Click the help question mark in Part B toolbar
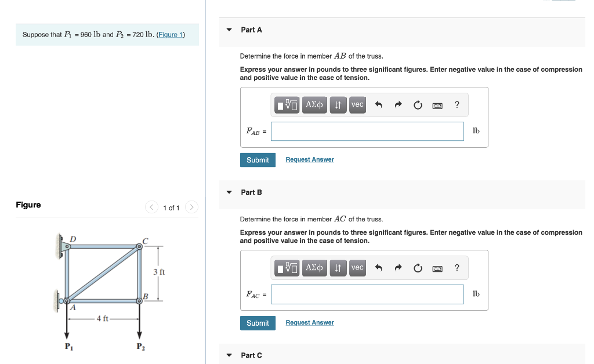Screen dimensions: 594x364 click(x=457, y=268)
